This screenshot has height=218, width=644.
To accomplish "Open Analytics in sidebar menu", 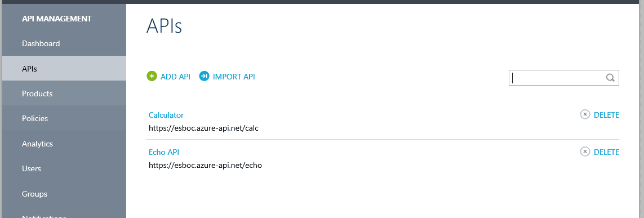I will tap(64, 144).
